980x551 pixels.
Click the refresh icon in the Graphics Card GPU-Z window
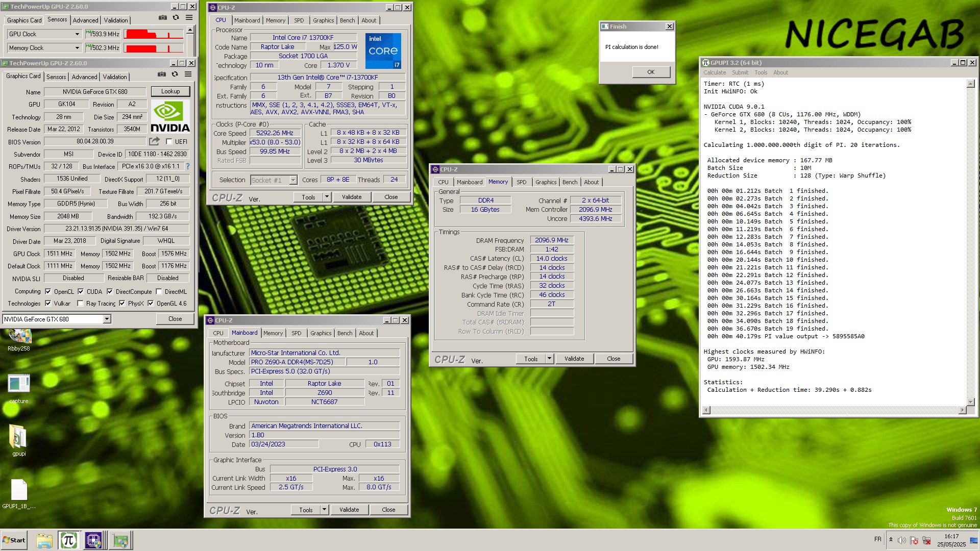point(175,74)
